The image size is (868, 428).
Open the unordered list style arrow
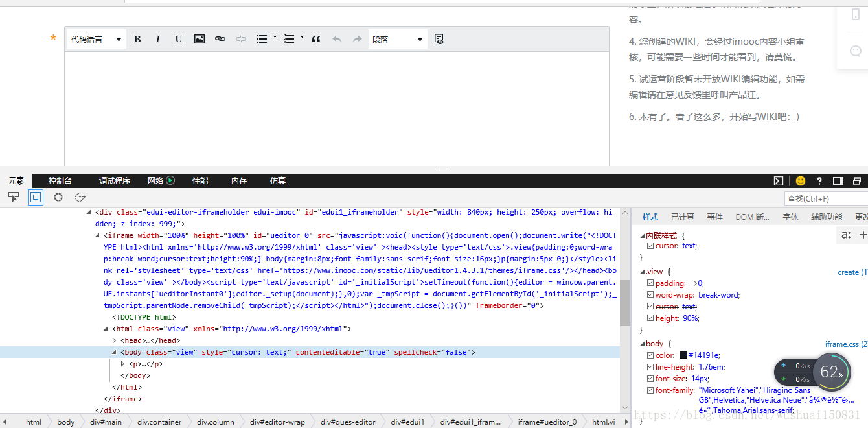275,38
